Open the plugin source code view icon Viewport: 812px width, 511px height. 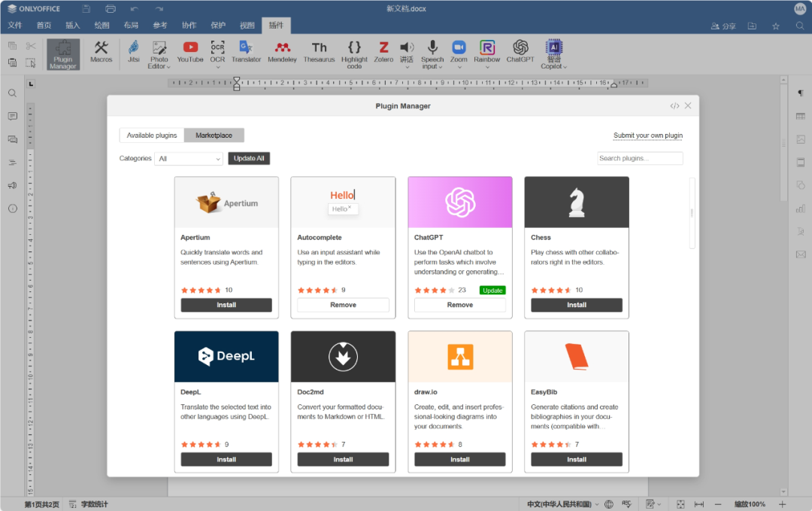click(674, 105)
